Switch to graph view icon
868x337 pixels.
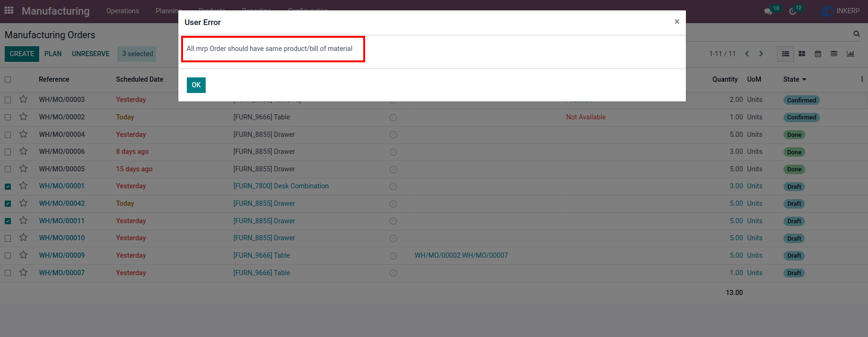tap(851, 54)
